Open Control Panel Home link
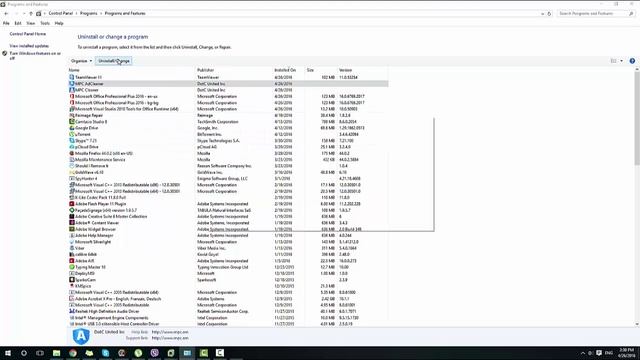640x360 pixels. point(28,34)
